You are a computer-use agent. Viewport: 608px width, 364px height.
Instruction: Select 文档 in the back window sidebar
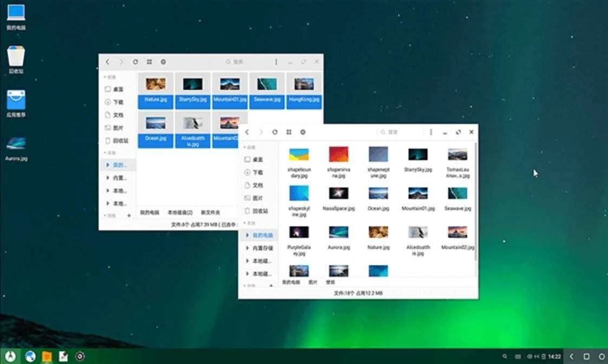point(118,115)
